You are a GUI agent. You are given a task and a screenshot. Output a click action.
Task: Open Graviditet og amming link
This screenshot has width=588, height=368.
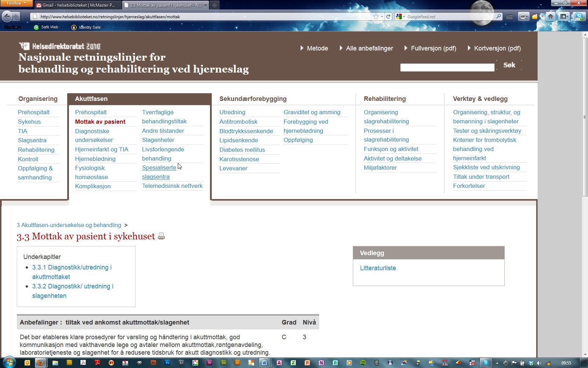point(312,112)
